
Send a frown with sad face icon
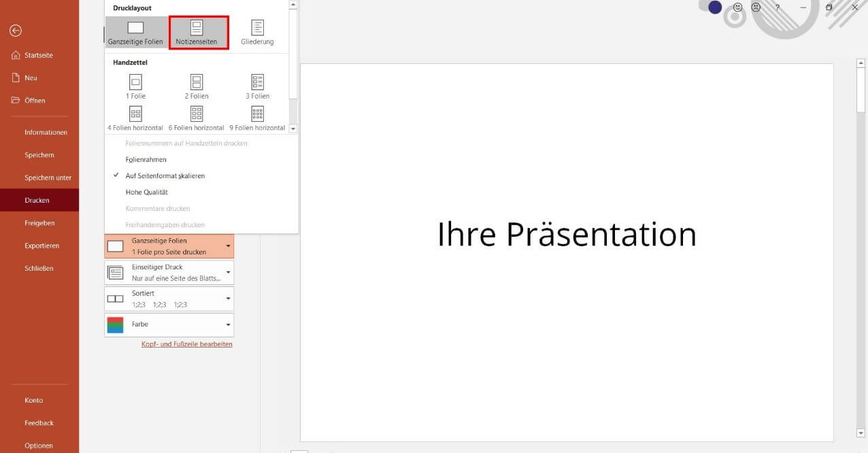[x=756, y=7]
